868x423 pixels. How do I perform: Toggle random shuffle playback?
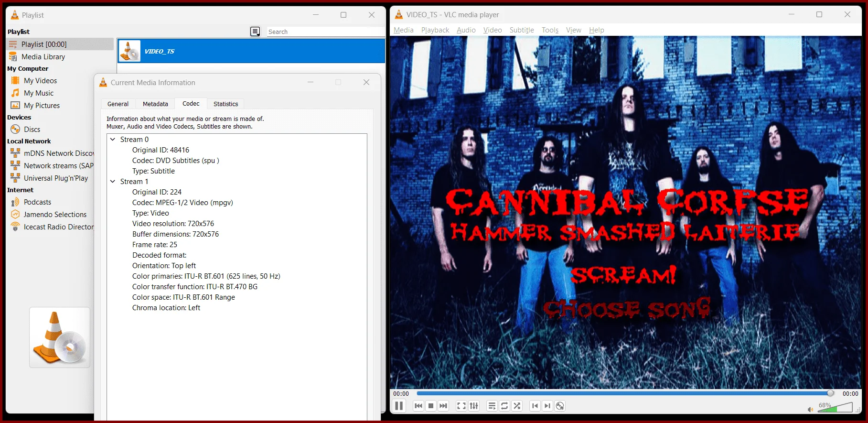coord(517,406)
